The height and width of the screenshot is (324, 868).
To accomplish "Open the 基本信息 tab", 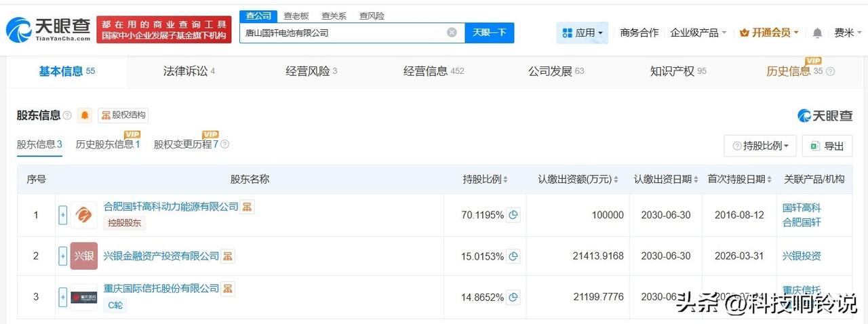I will click(67, 71).
